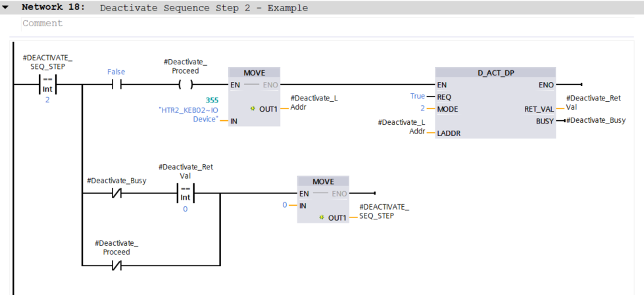Click the BUSY pin label in D_ACT_DP
Image resolution: width=644 pixels, height=295 pixels.
tap(545, 121)
